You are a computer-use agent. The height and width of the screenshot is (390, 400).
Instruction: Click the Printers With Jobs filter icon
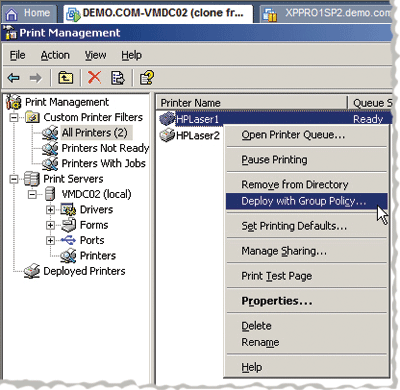50,163
